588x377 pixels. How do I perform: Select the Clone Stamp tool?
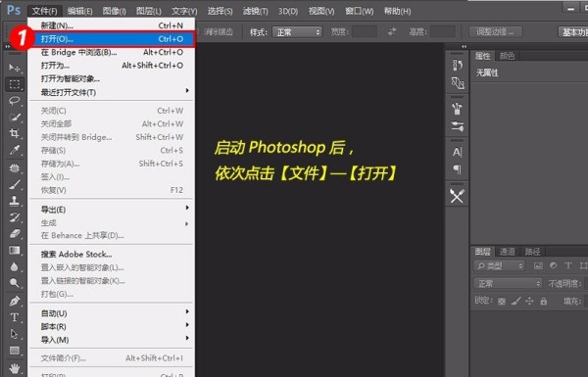[x=15, y=201]
